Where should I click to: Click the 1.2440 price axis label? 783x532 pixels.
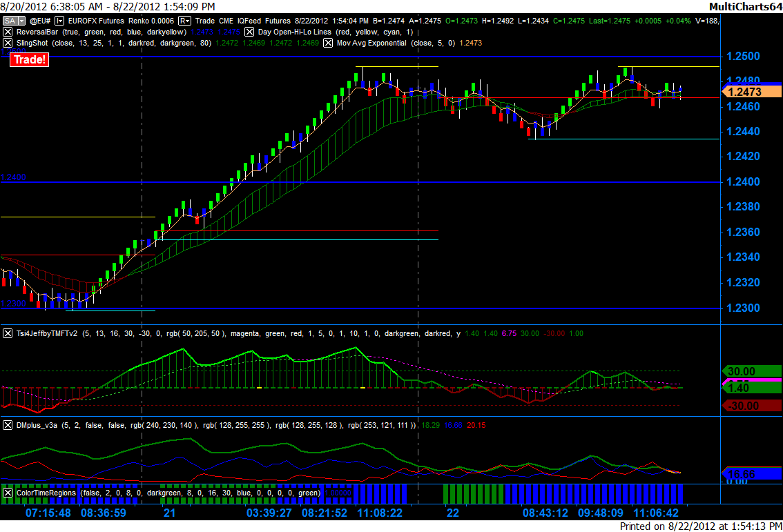click(743, 132)
